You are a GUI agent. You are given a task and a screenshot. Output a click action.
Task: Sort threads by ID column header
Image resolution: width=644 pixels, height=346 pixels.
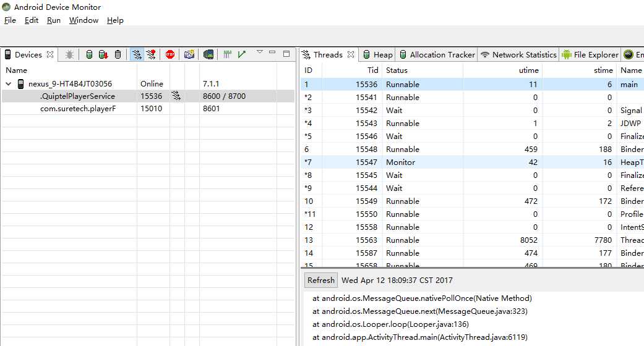pyautogui.click(x=311, y=70)
